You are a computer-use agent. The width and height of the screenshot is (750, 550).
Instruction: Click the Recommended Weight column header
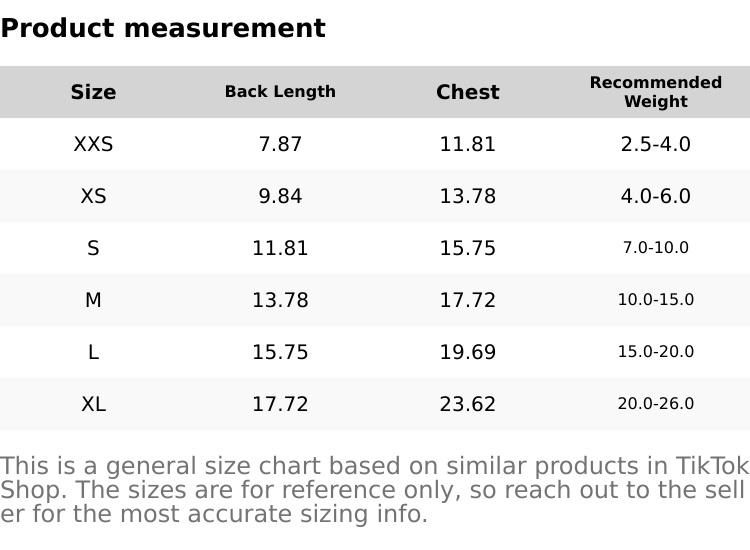[655, 92]
